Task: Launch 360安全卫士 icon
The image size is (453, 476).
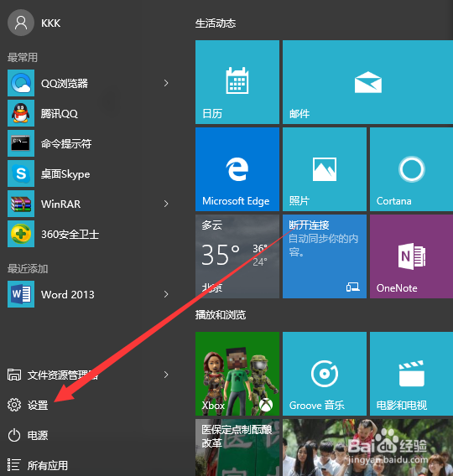Action: click(21, 234)
